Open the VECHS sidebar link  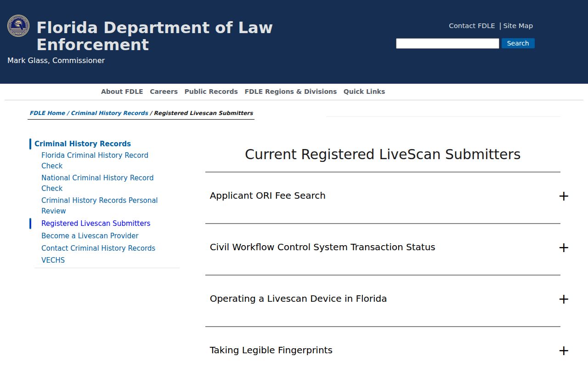53,260
